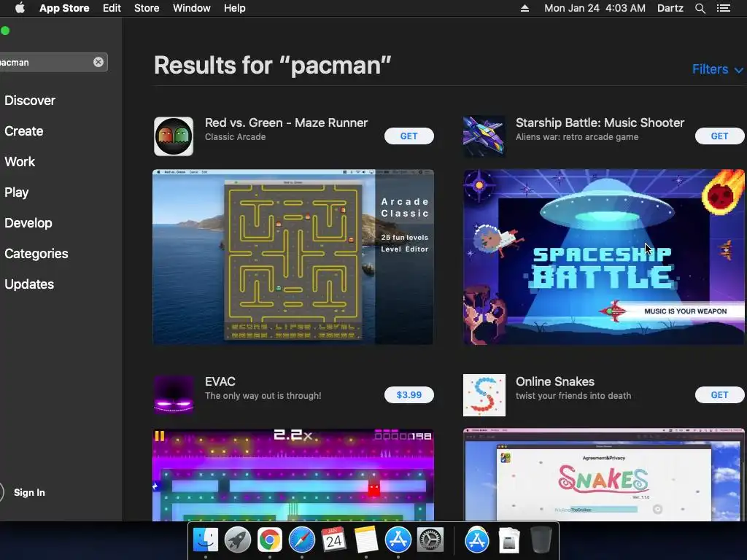
Task: Click 'twist your friends into death' text
Action: click(573, 396)
